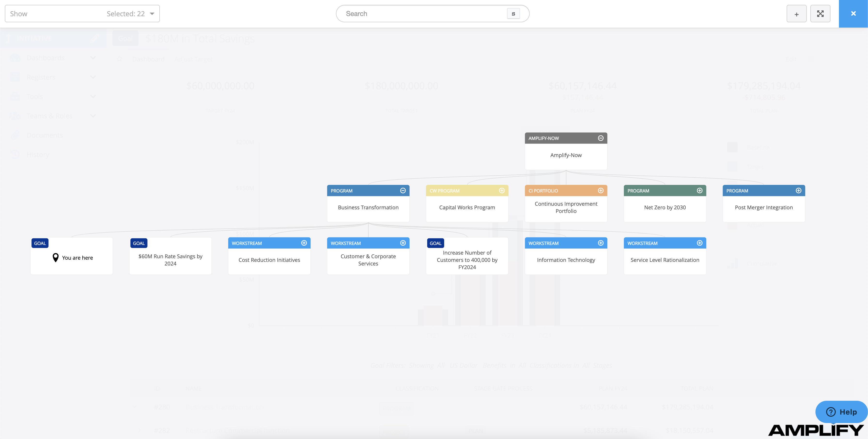This screenshot has width=868, height=439.
Task: Collapse the Amplify-Now root node
Action: coord(600,138)
